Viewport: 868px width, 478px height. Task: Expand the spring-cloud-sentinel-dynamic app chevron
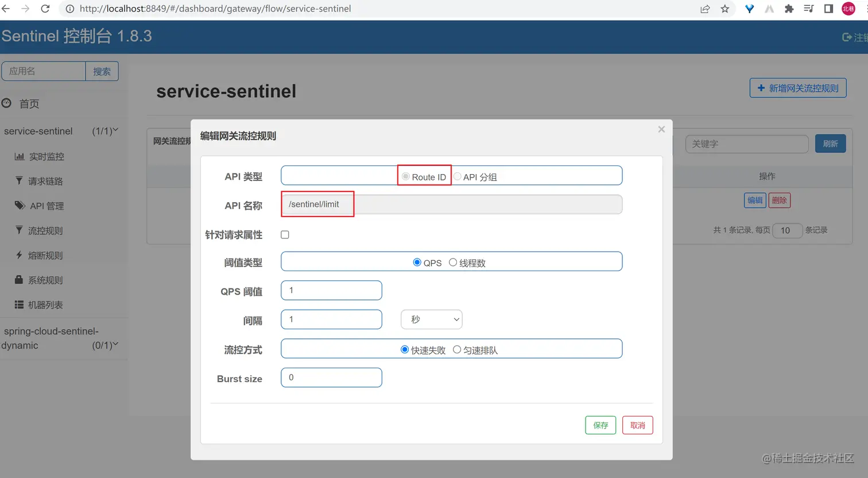pos(115,345)
